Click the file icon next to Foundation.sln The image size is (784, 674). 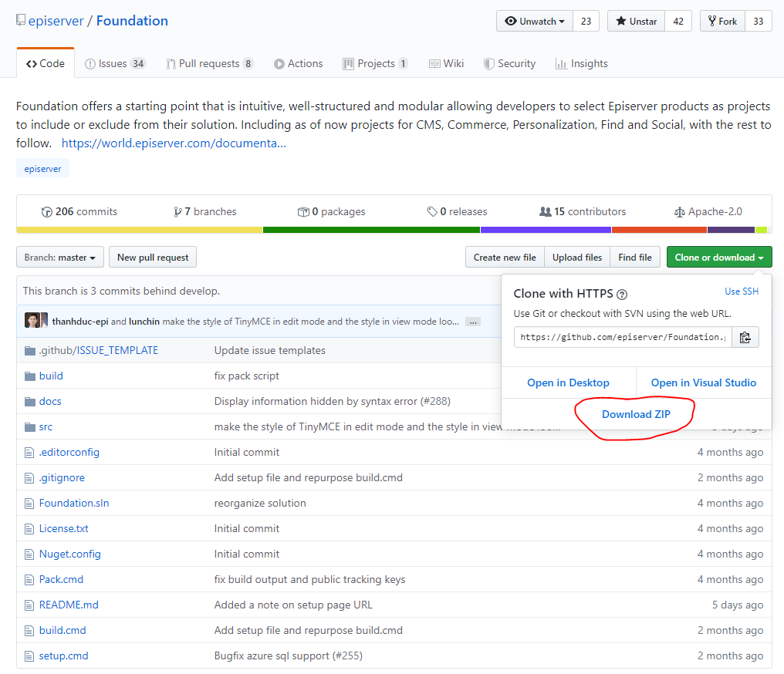(29, 504)
